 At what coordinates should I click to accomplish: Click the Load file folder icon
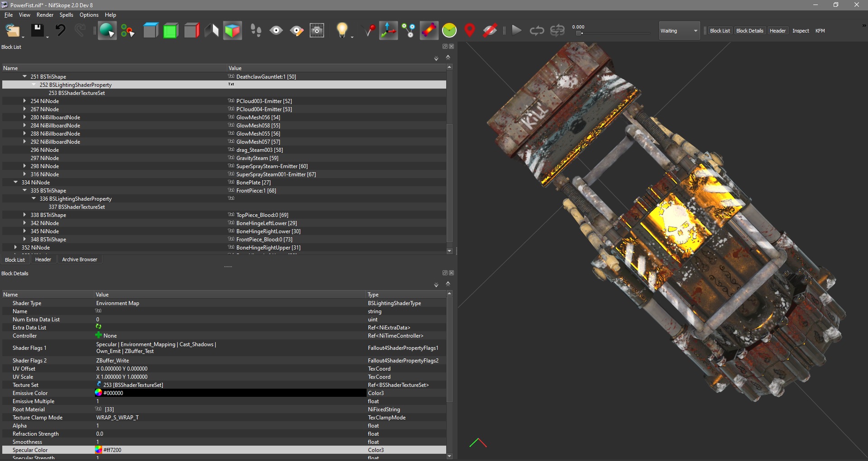point(12,31)
